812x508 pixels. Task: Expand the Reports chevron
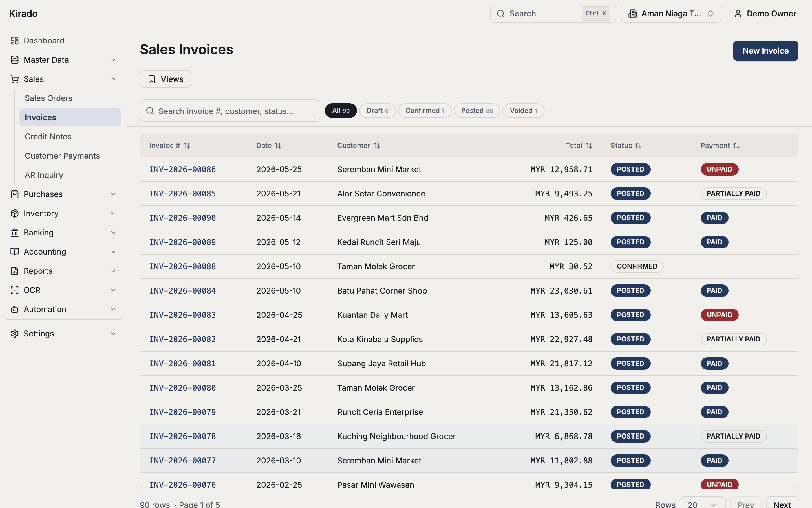point(113,271)
